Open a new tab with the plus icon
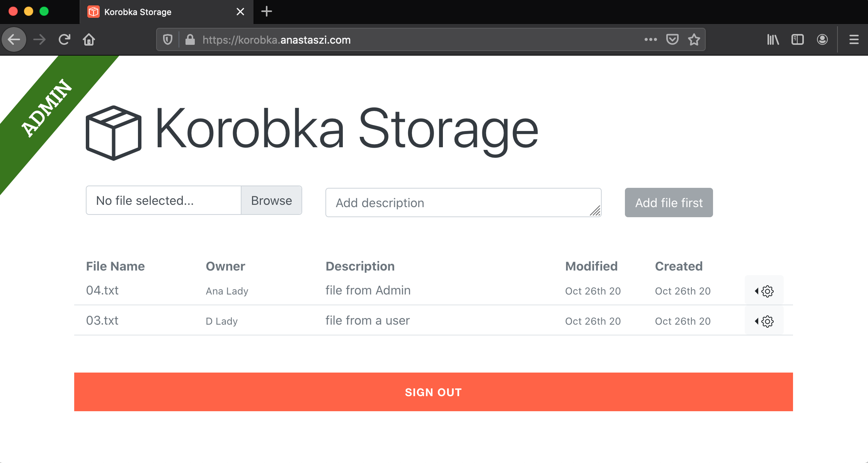The image size is (868, 463). click(267, 12)
